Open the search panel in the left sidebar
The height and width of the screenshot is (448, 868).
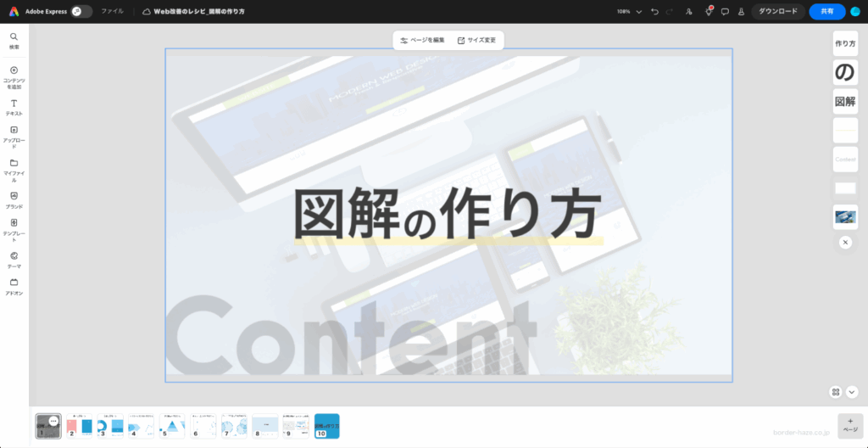click(14, 40)
